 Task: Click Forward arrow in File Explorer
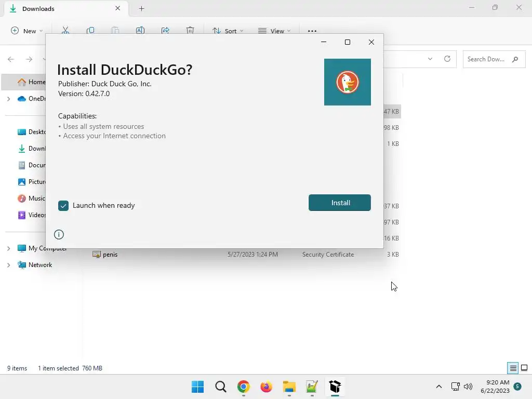click(29, 59)
